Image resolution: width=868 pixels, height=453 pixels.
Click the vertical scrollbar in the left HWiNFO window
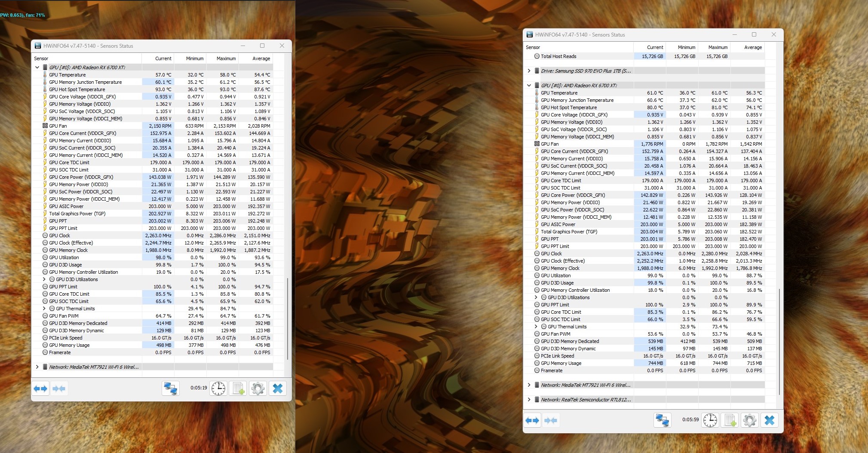287,318
